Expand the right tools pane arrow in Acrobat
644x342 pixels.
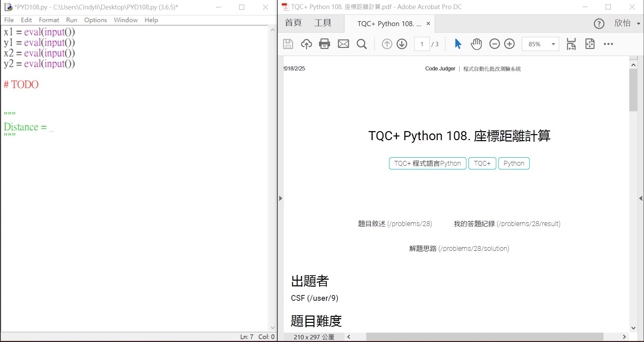pyautogui.click(x=641, y=198)
